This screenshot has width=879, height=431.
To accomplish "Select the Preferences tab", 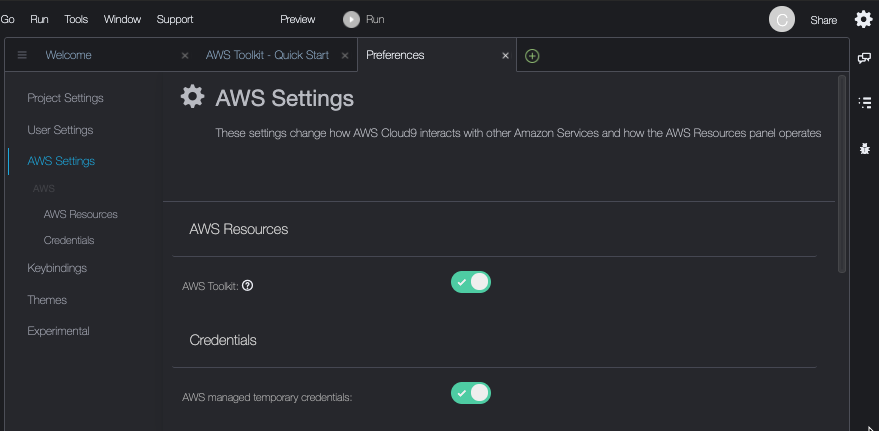I will coord(395,55).
